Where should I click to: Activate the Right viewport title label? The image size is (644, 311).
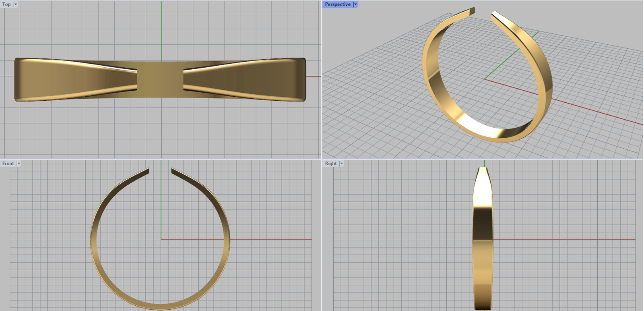[330, 164]
